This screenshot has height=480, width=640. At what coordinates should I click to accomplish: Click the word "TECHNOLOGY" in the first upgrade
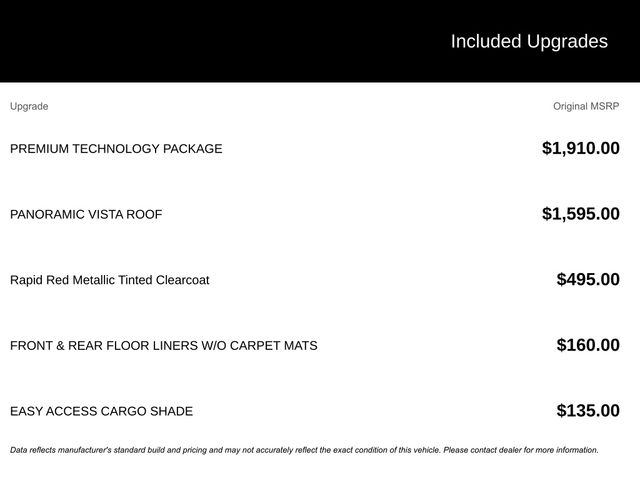coord(117,149)
